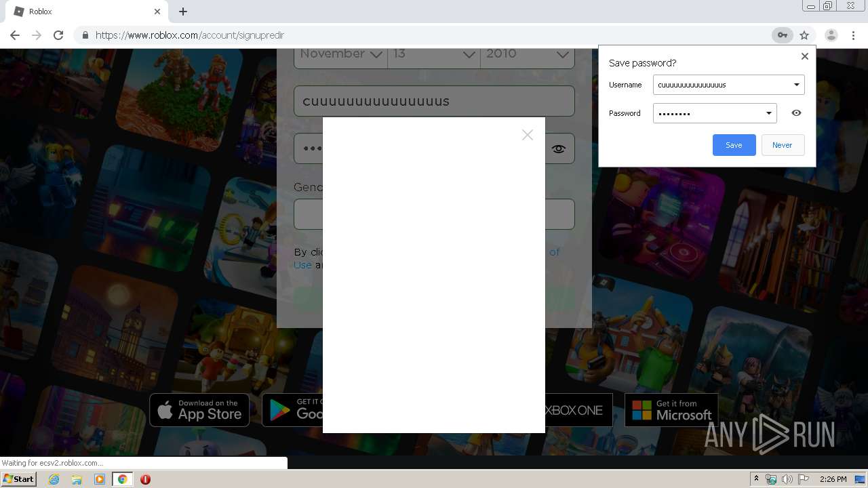Click the browser forward arrow
The height and width of the screenshot is (488, 868).
[37, 35]
